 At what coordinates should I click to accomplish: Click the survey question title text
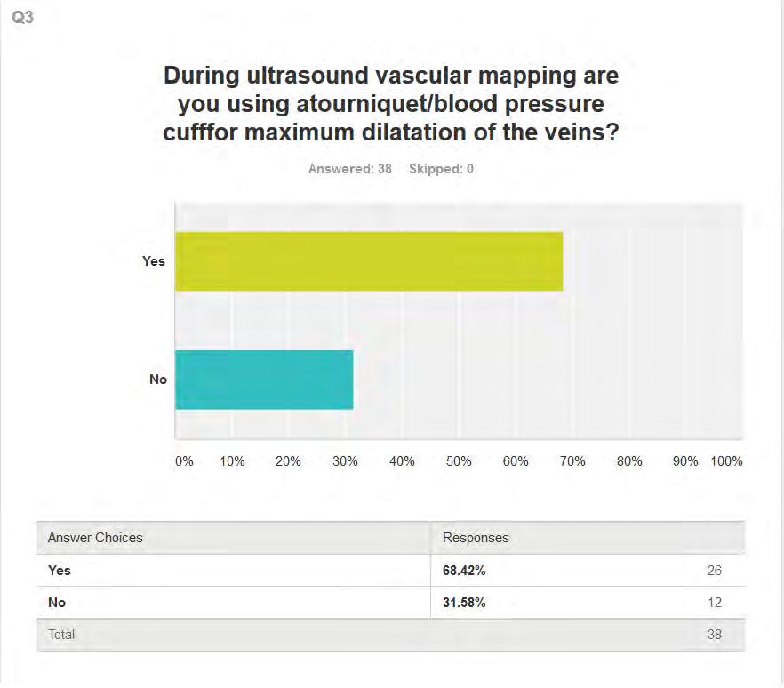coord(391,104)
